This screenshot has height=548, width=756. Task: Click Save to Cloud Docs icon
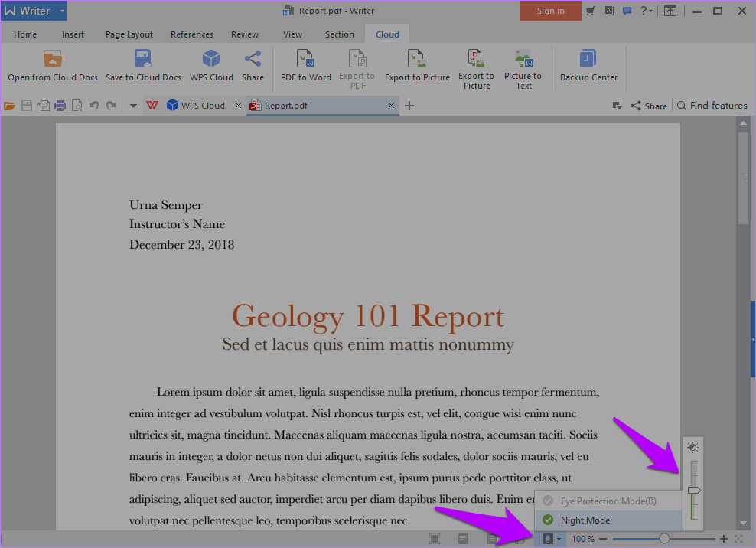(x=143, y=60)
